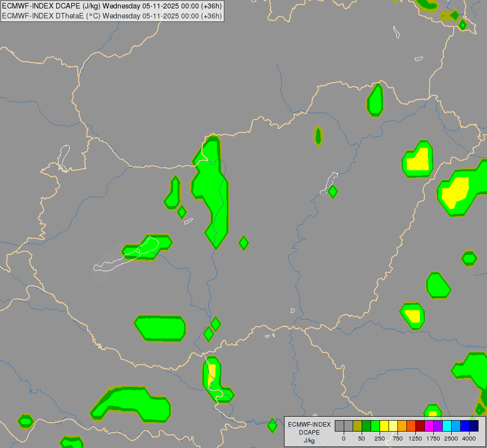Screen dimensions: 487x448
Task: Click the "1250" legend scale label
Action: click(415, 439)
